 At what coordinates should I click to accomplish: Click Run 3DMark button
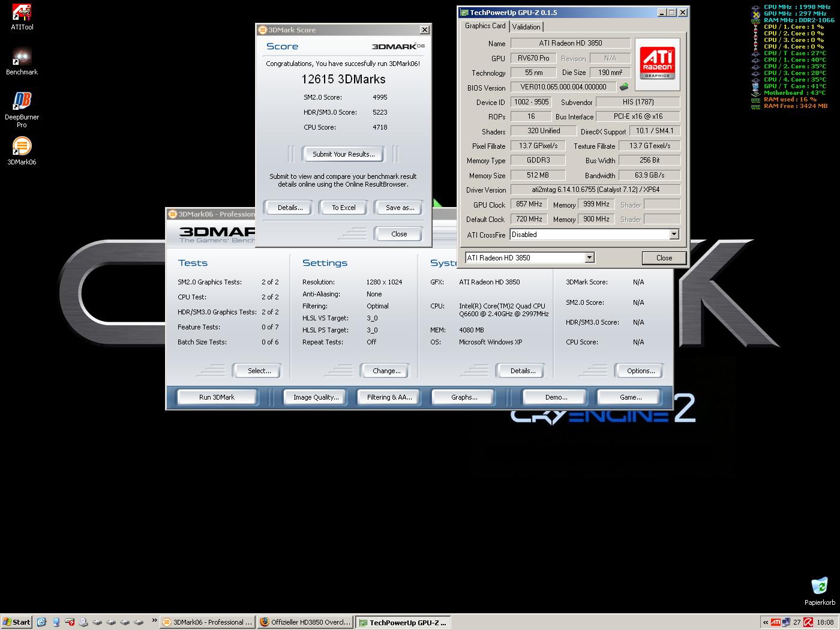217,397
